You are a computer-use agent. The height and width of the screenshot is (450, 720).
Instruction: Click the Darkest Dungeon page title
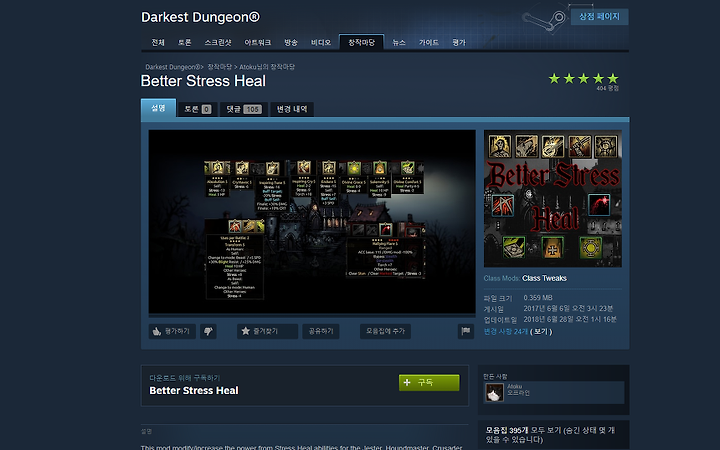click(x=200, y=17)
